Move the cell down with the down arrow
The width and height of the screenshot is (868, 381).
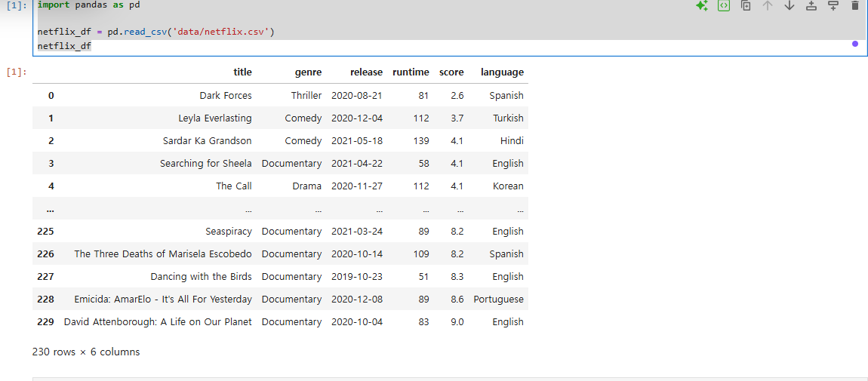coord(790,5)
